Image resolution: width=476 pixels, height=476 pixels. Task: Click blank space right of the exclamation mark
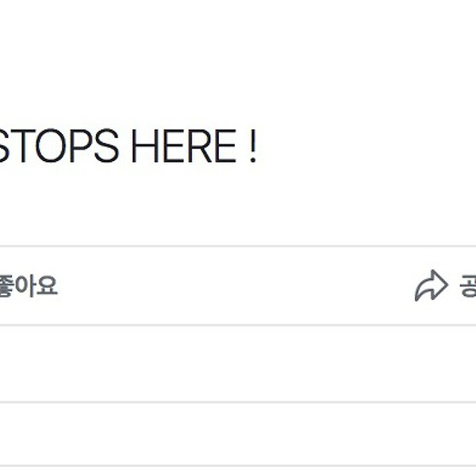point(364,146)
